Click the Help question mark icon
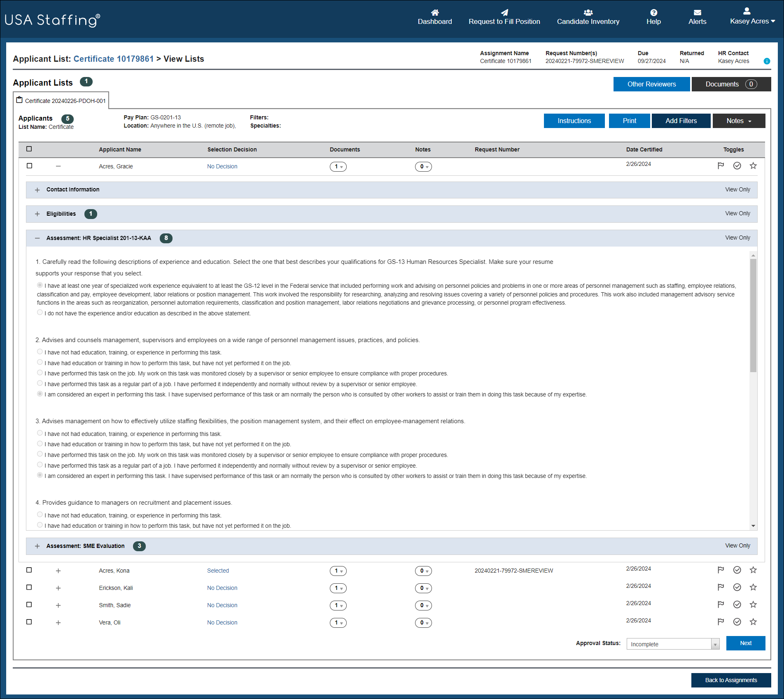This screenshot has height=699, width=784. coord(653,12)
